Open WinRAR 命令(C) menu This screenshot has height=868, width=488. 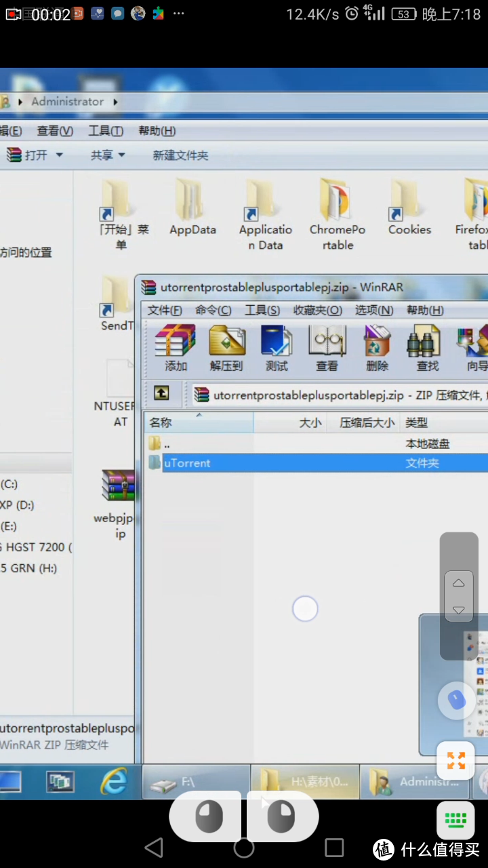(x=213, y=310)
